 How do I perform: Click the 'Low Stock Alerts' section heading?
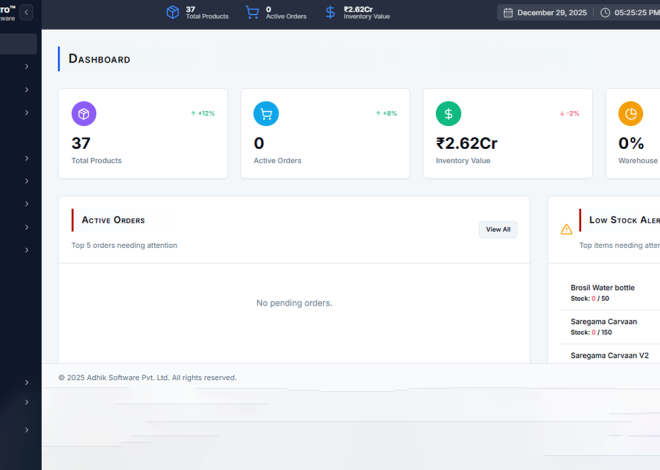625,220
